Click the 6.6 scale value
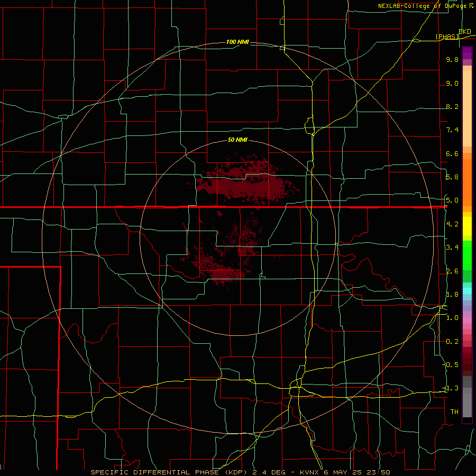Image resolution: width=476 pixels, height=476 pixels. pyautogui.click(x=452, y=153)
